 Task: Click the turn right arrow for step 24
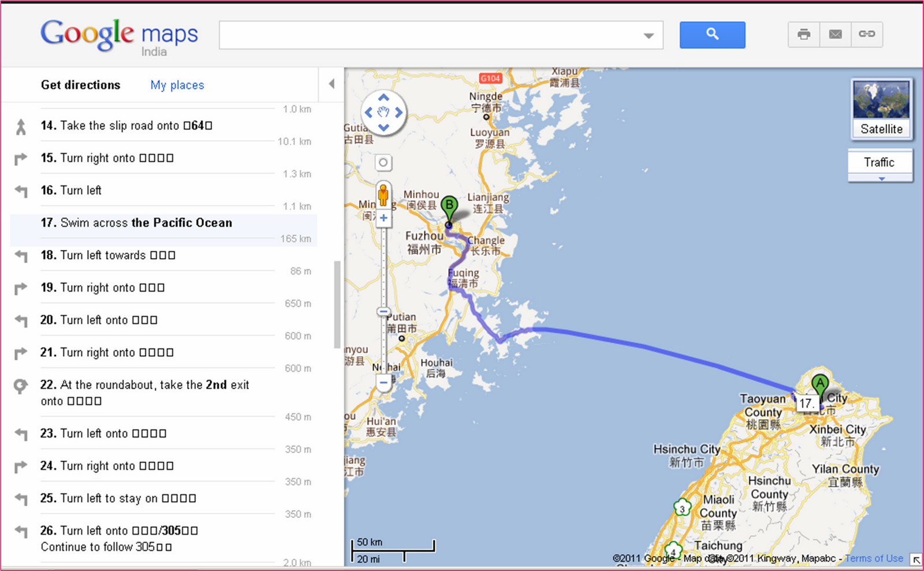pos(21,466)
